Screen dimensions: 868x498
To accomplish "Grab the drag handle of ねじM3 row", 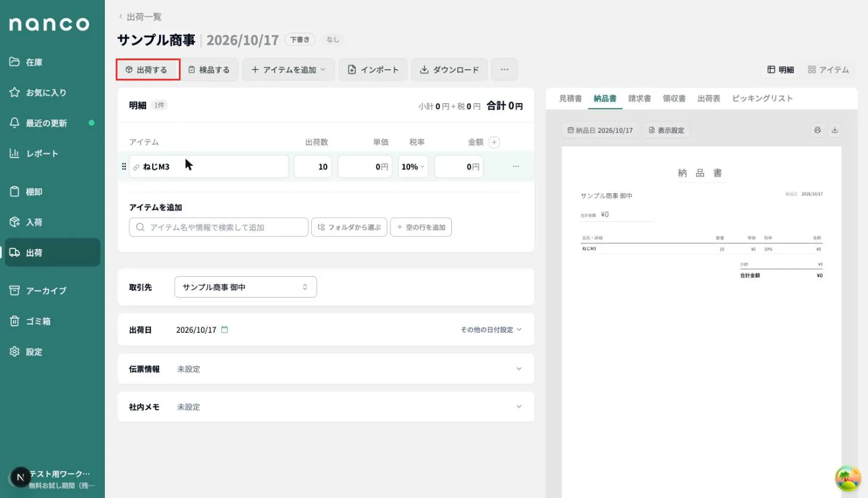I will [124, 166].
